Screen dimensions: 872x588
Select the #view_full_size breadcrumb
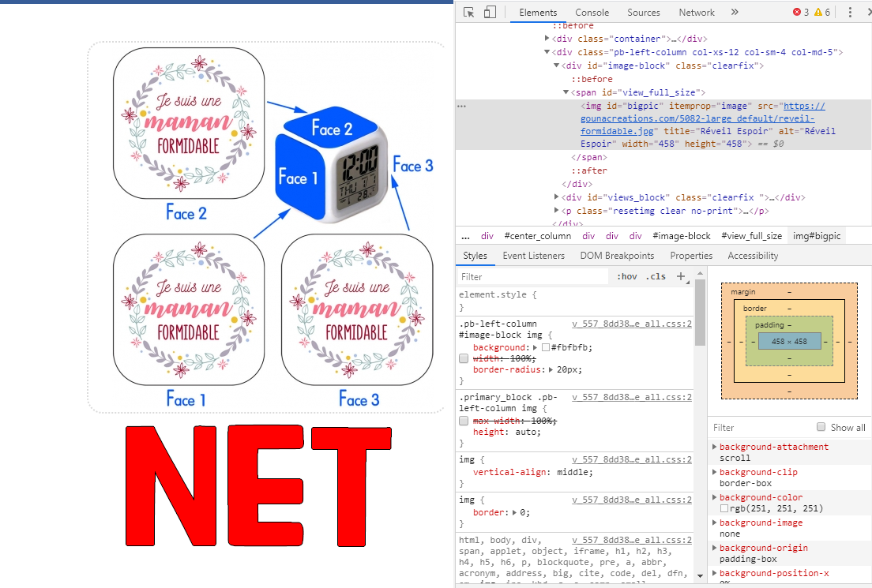point(751,236)
